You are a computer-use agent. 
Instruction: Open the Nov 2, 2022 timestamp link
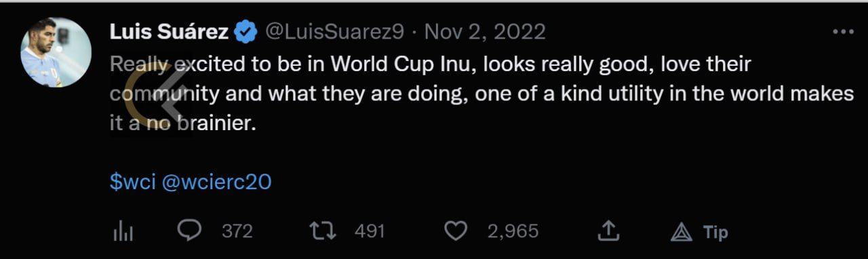(x=485, y=31)
